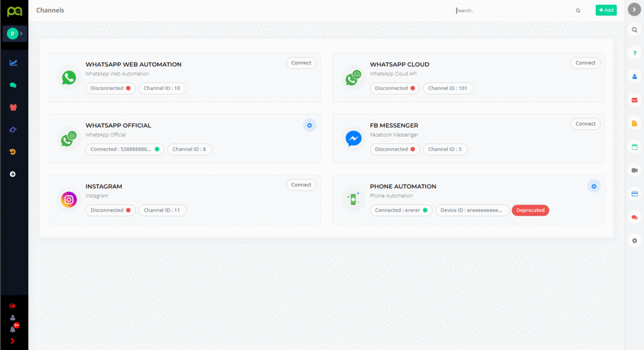
Task: Open the green chat bubbles sidebar icon
Action: tap(13, 85)
